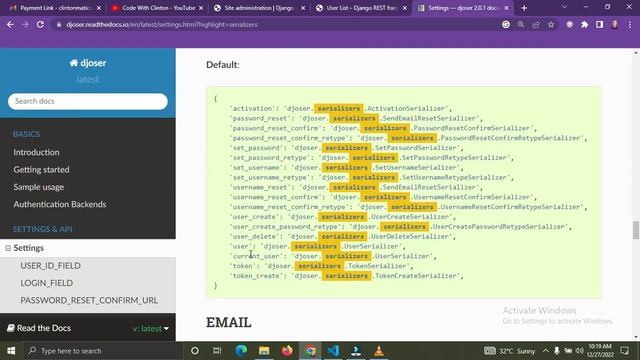
Task: Click the 'current_user' key in code
Action: (257, 256)
